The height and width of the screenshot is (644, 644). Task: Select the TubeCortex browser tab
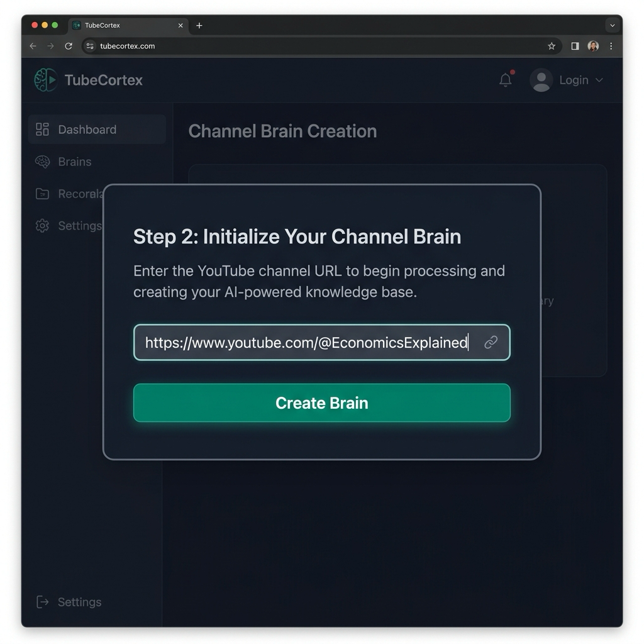[128, 25]
